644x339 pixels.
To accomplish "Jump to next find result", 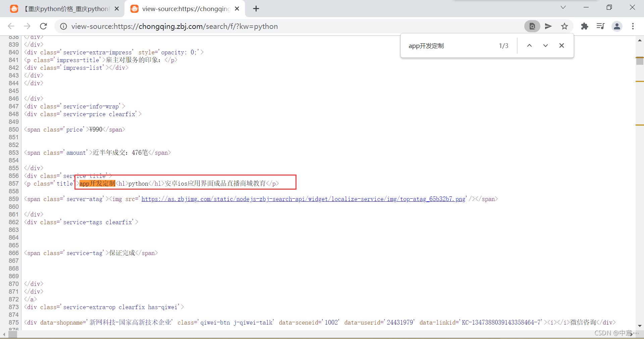I will (x=545, y=46).
